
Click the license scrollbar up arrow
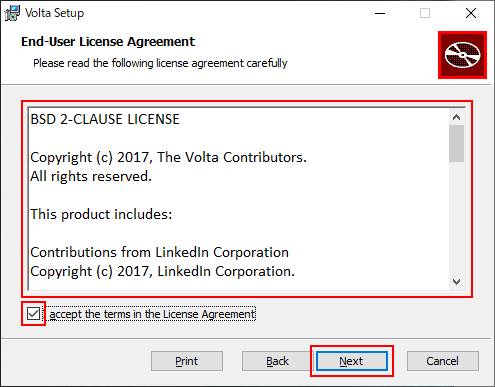coord(456,117)
